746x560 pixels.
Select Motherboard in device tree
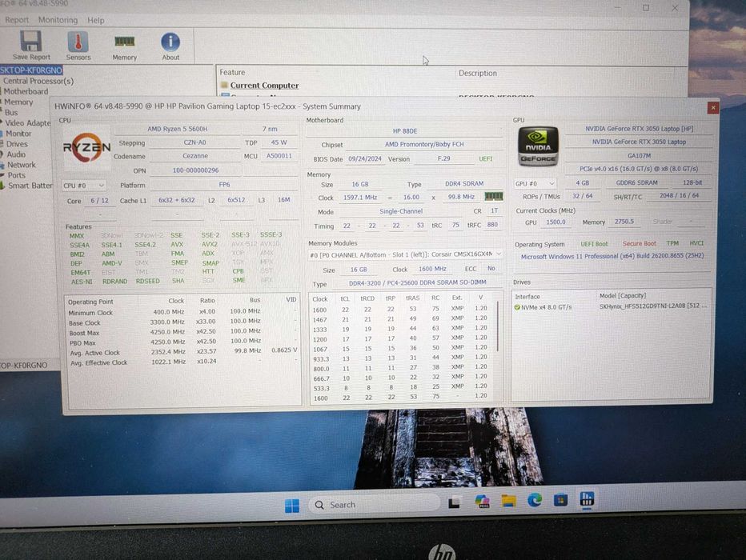[26, 91]
